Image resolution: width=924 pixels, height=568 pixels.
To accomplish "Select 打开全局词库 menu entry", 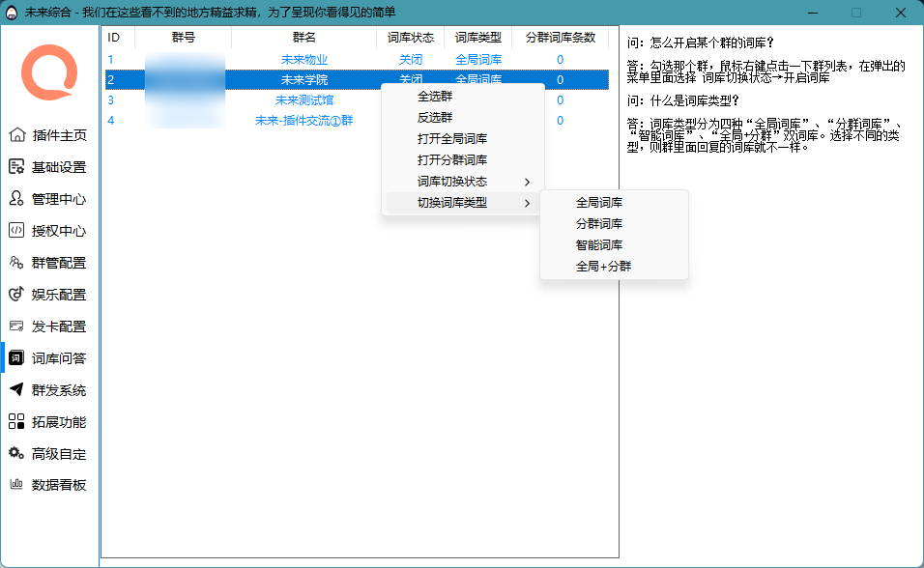I will pos(452,139).
